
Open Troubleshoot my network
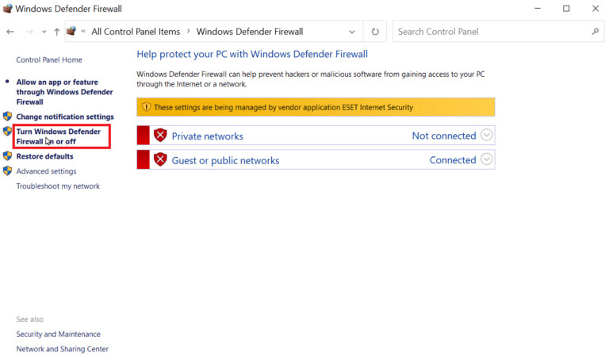[58, 186]
